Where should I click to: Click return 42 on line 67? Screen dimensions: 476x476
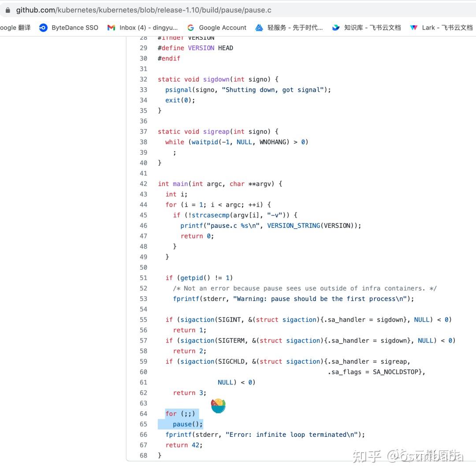coord(184,445)
